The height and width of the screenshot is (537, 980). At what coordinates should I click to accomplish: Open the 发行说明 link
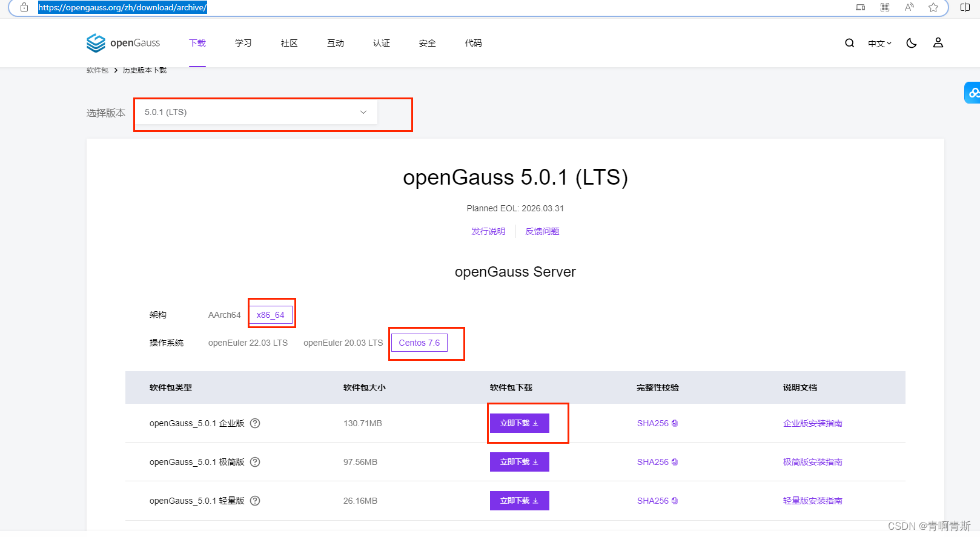point(488,231)
